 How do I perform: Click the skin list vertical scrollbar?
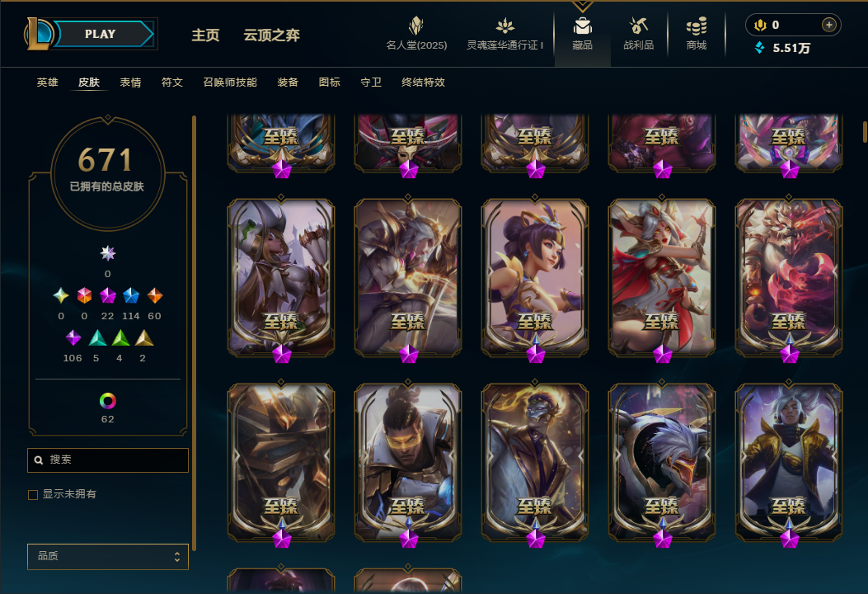coord(865,131)
